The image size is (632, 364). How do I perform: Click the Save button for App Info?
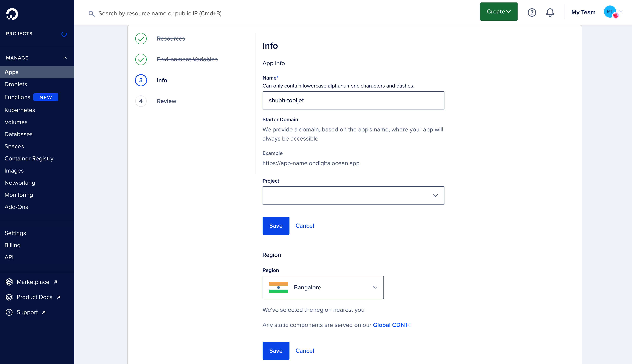coord(276,226)
